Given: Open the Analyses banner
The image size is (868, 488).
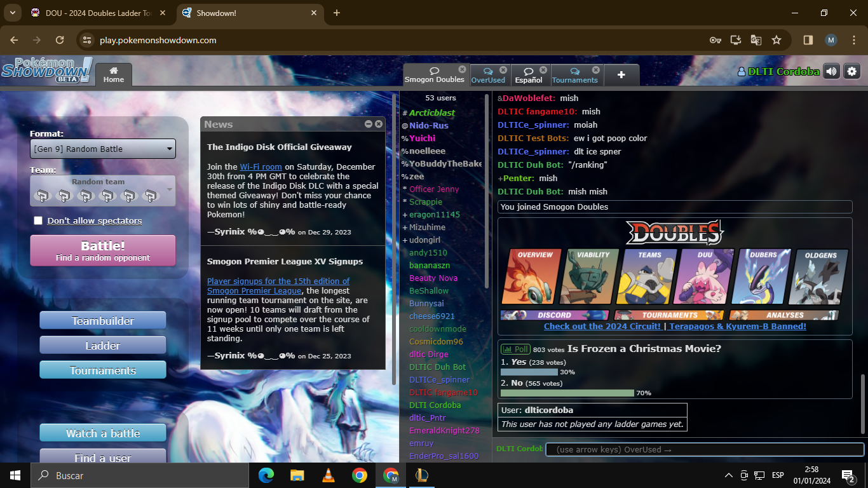Looking at the screenshot, I should click(783, 315).
